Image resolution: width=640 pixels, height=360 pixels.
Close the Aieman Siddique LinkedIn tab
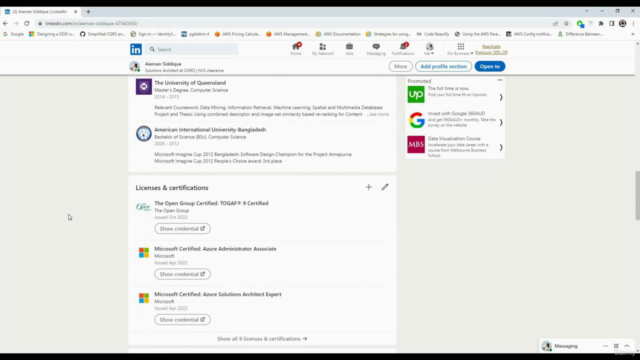pyautogui.click(x=76, y=12)
